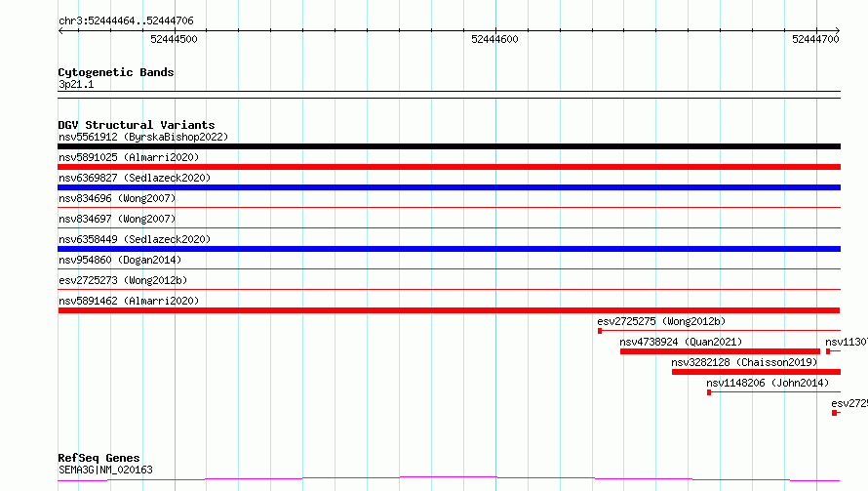This screenshot has height=491, width=868.
Task: Select the black nsv5561912 variant bar
Action: tap(449, 146)
